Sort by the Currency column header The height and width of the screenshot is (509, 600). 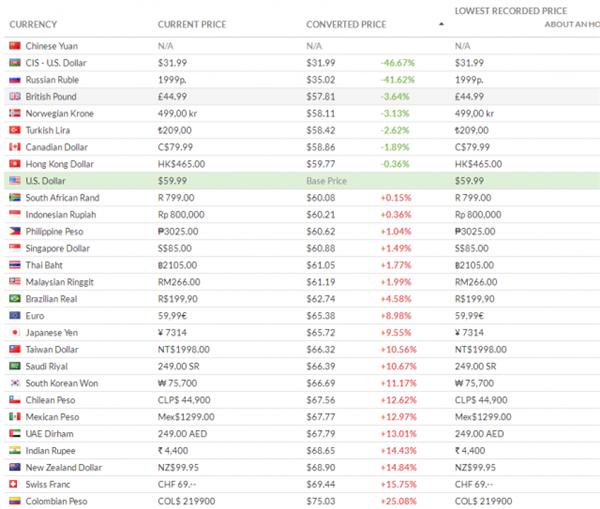[32, 24]
